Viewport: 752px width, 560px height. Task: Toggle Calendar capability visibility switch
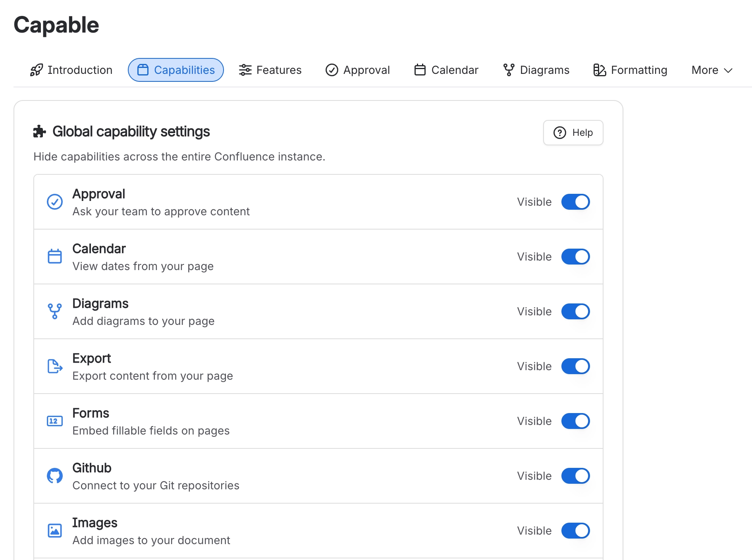point(576,257)
